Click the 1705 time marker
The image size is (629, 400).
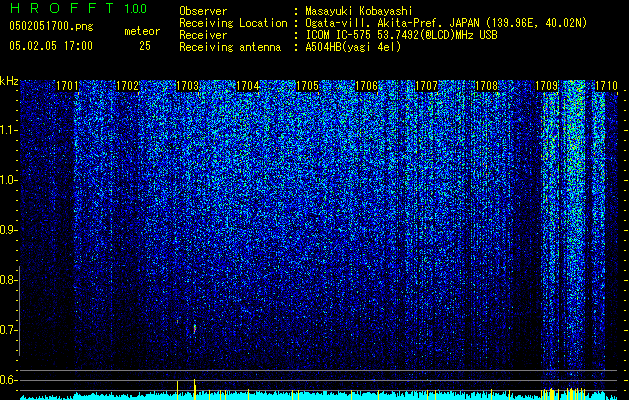tap(307, 86)
